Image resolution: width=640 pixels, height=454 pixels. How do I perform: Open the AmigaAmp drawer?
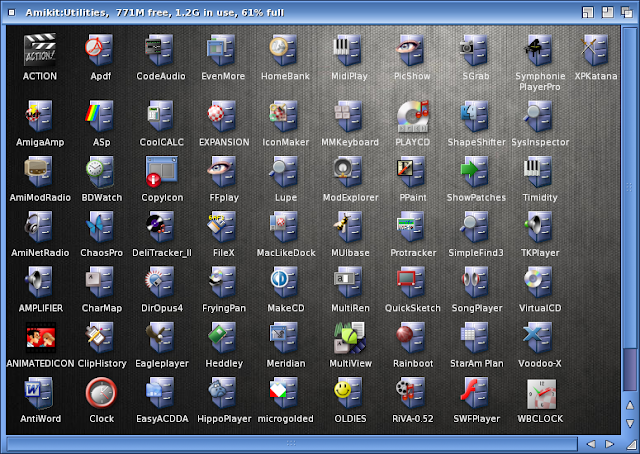pos(40,116)
